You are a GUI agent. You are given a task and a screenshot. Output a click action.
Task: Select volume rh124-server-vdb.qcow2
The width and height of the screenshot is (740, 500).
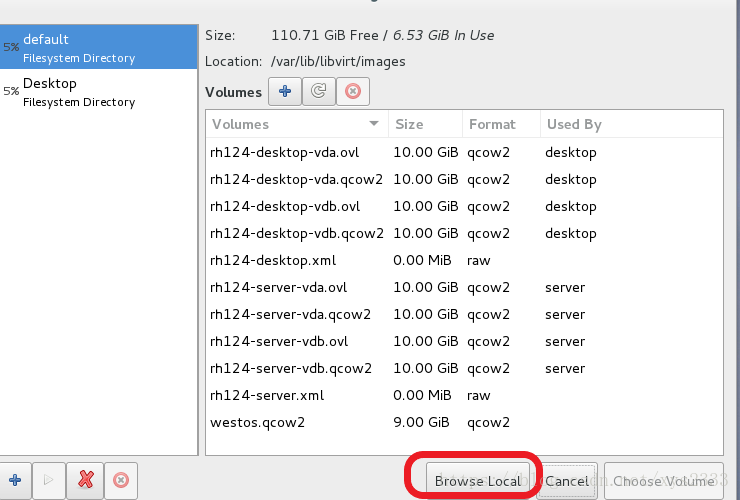point(464,368)
